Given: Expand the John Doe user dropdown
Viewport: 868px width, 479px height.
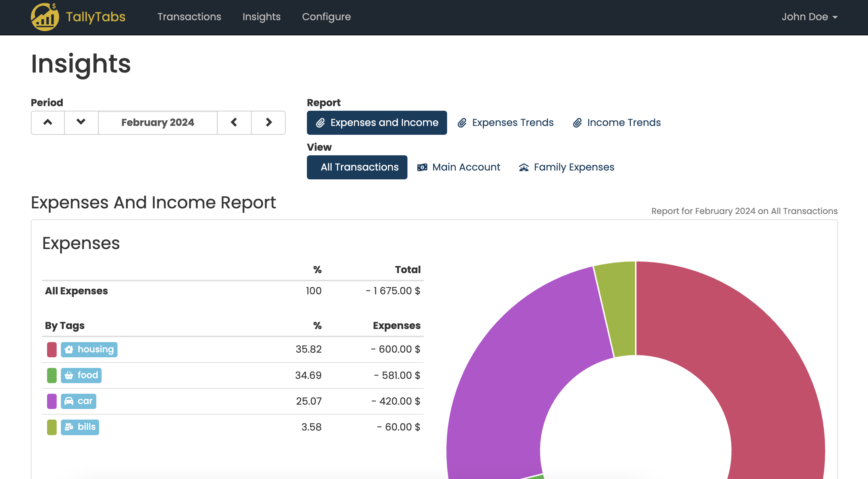Looking at the screenshot, I should (x=810, y=17).
